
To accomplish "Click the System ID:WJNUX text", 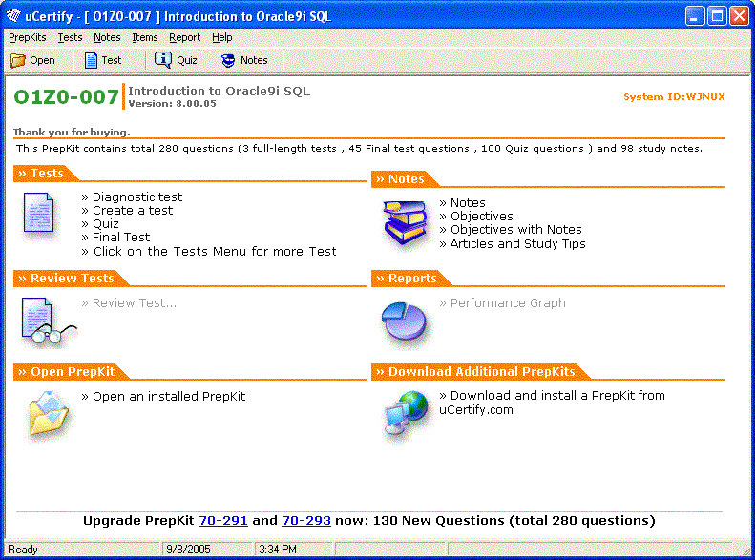I will click(x=674, y=97).
